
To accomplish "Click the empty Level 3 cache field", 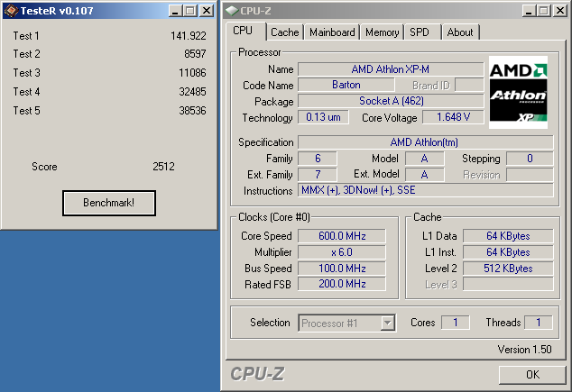I will click(x=508, y=284).
